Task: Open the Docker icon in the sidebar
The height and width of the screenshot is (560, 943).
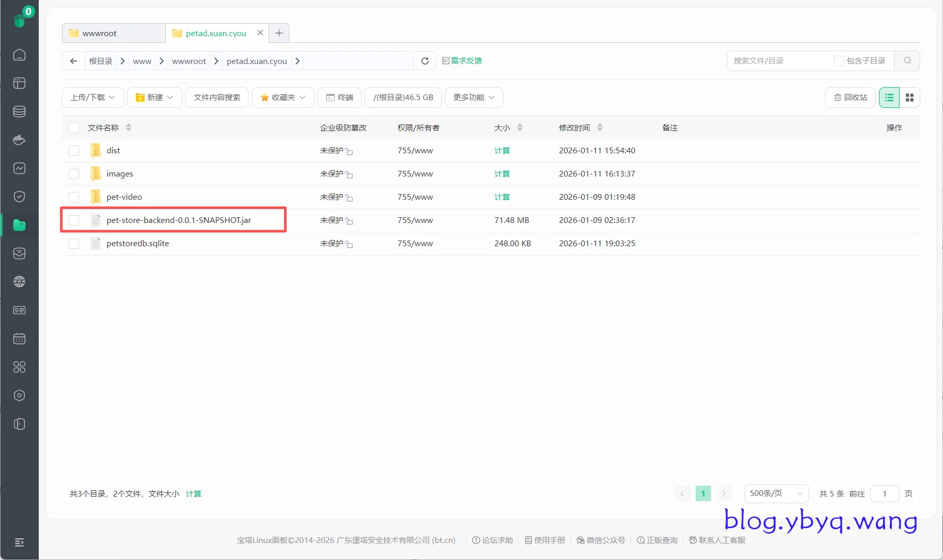Action: (19, 140)
